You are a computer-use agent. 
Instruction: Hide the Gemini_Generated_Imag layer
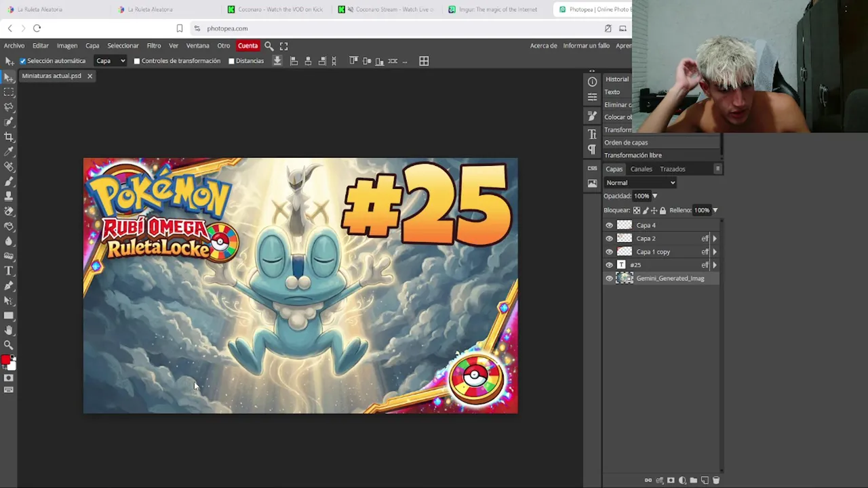[609, 279]
